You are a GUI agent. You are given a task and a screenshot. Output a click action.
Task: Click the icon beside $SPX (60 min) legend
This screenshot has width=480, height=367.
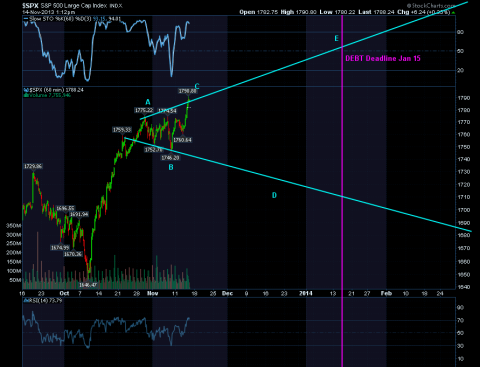[x=26, y=90]
